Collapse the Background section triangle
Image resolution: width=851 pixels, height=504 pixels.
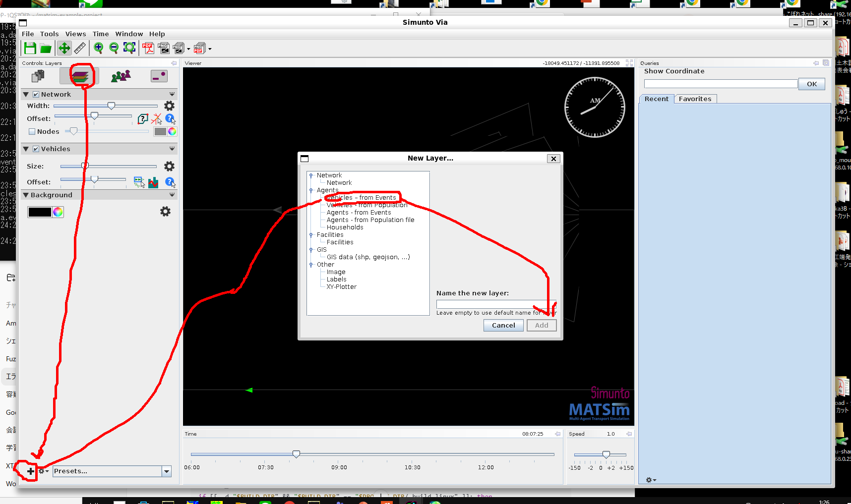(x=26, y=195)
